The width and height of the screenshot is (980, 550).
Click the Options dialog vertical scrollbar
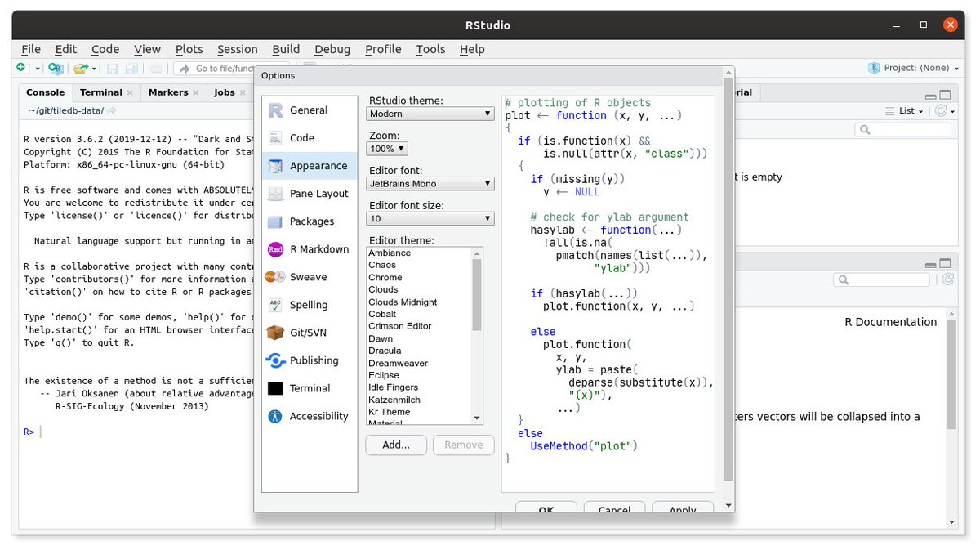pyautogui.click(x=728, y=281)
